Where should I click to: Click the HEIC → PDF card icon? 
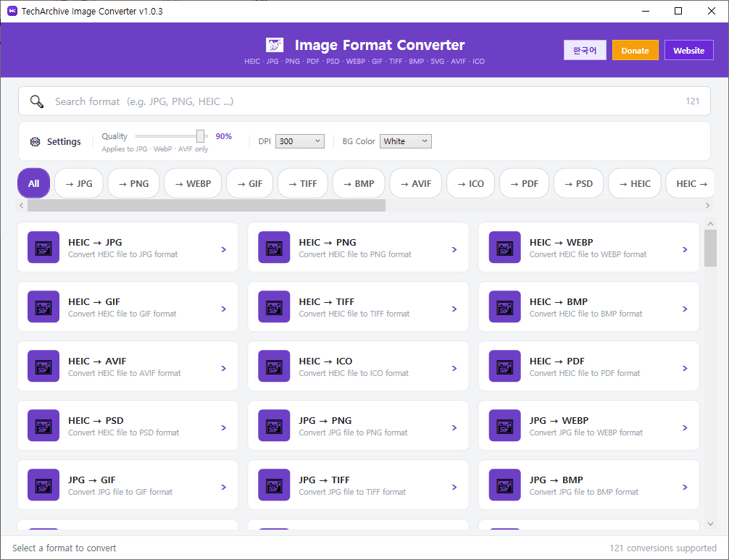coord(504,367)
